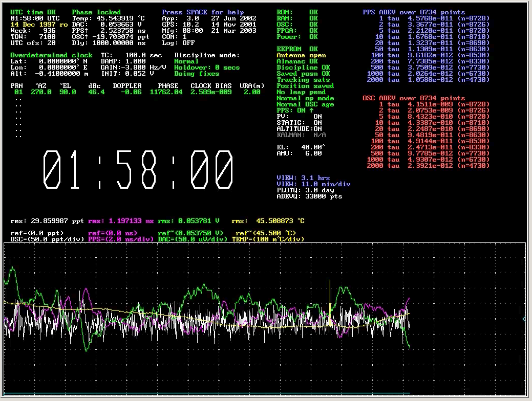Click the date '14 Dec 1997 ro'
The width and height of the screenshot is (532, 401).
(39, 25)
